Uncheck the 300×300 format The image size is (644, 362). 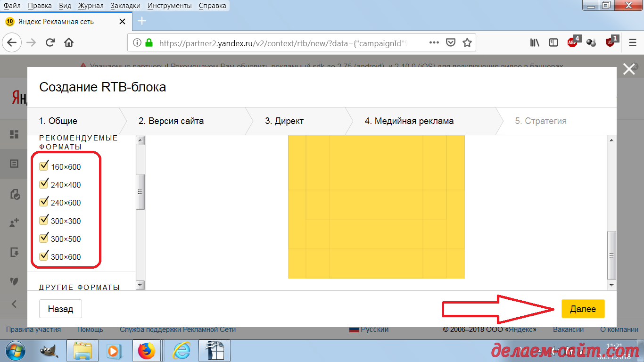[x=44, y=220]
